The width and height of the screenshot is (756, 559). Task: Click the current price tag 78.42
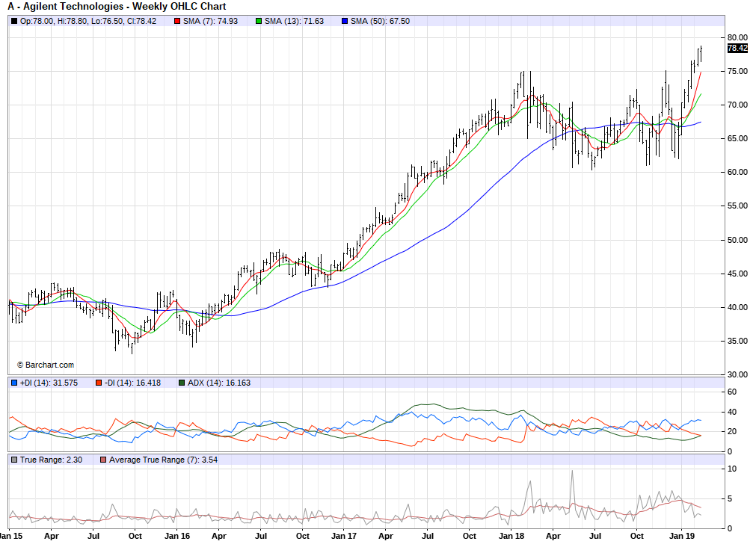737,48
